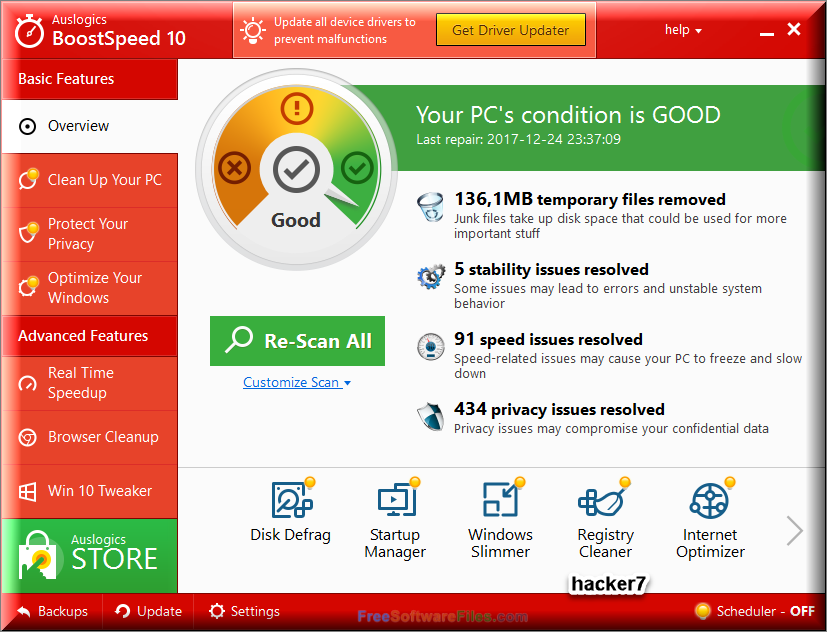The width and height of the screenshot is (827, 632).
Task: Click the BoostSpeed stopwatch logo icon
Action: tap(29, 32)
